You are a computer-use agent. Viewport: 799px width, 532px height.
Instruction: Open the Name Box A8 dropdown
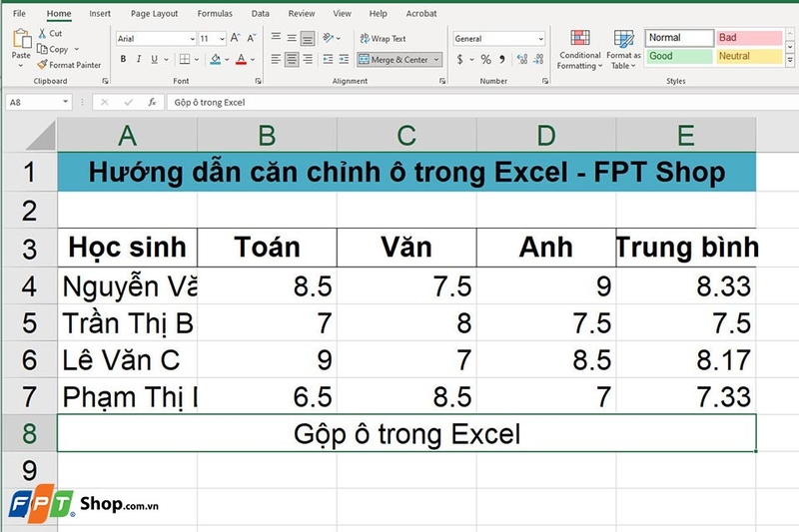[65, 102]
